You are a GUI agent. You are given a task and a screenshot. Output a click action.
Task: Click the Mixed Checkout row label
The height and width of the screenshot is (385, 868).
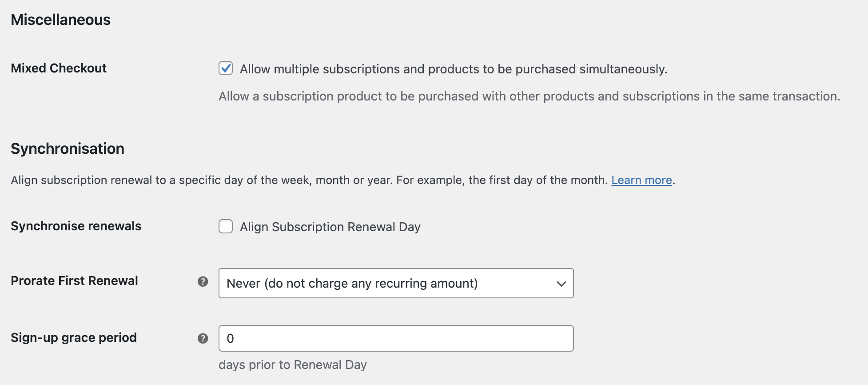click(59, 68)
